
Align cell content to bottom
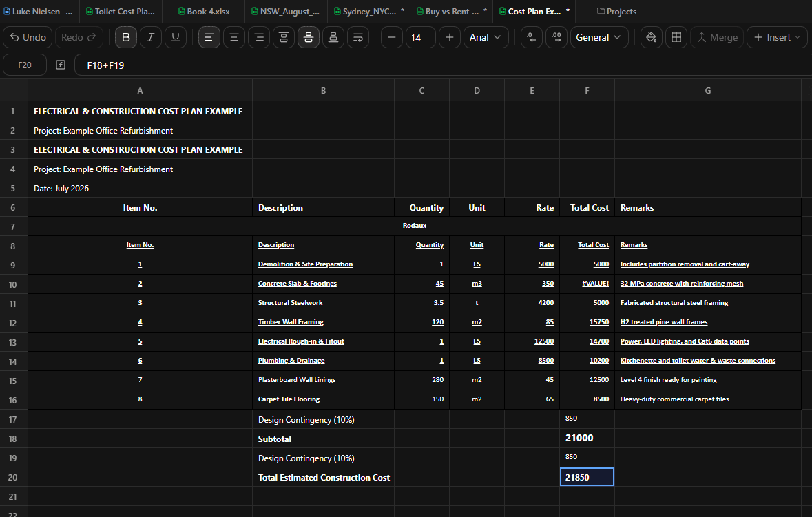333,37
